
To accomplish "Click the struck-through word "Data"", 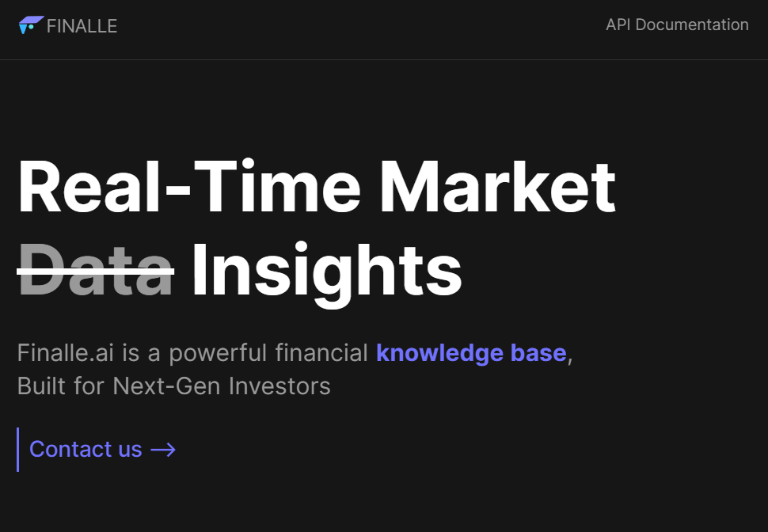I will (96, 271).
